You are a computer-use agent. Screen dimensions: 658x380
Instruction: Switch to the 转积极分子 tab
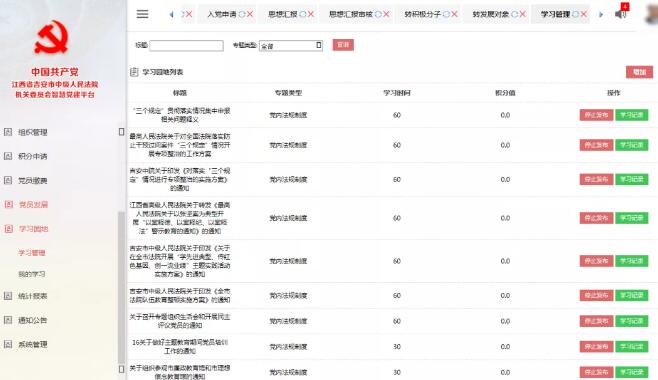click(423, 14)
